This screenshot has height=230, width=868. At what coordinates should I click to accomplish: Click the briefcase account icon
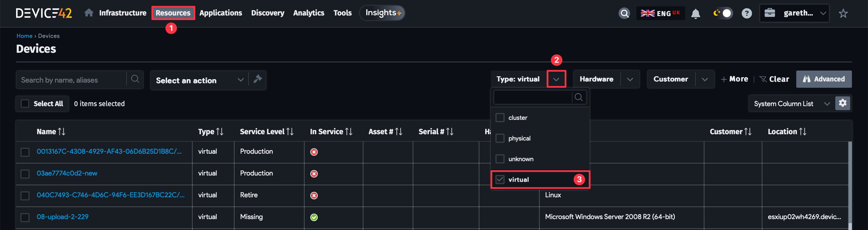coord(770,13)
